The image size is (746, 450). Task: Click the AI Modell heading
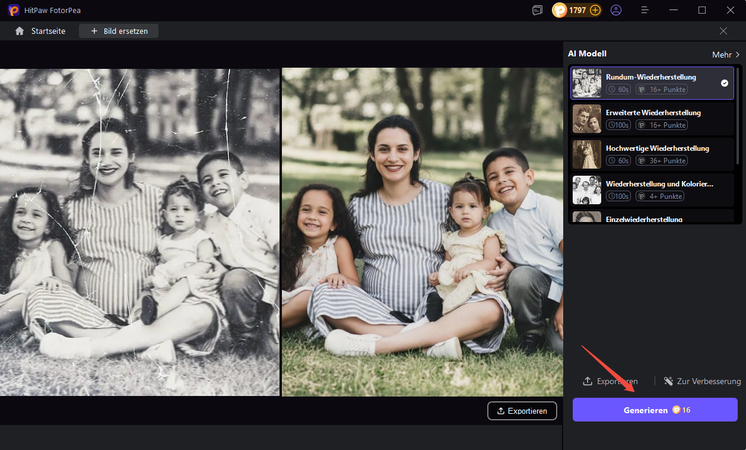(587, 54)
